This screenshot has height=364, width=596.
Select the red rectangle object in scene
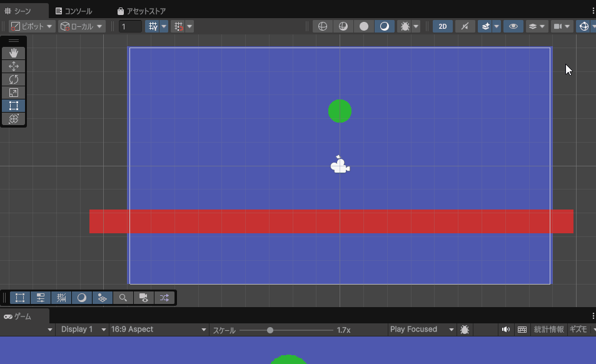click(331, 221)
